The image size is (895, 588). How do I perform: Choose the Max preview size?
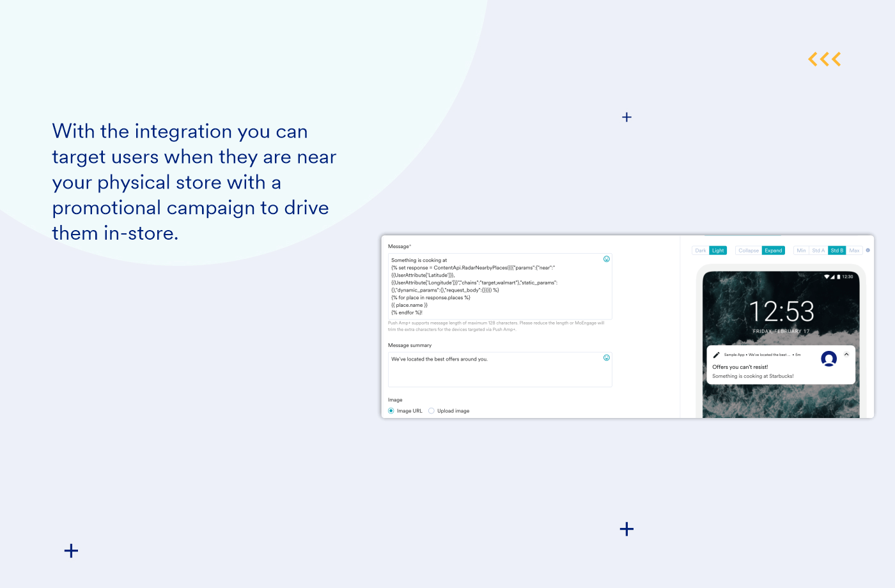pos(854,251)
